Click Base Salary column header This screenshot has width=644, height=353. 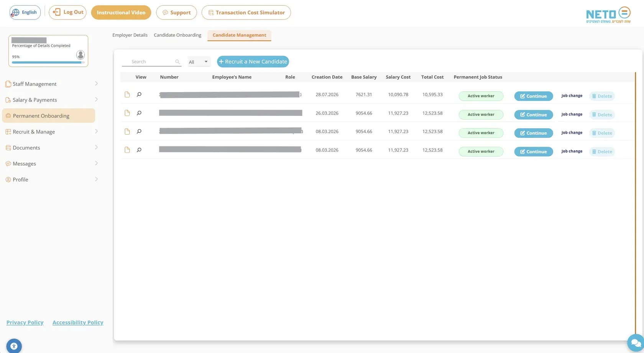coord(364,77)
